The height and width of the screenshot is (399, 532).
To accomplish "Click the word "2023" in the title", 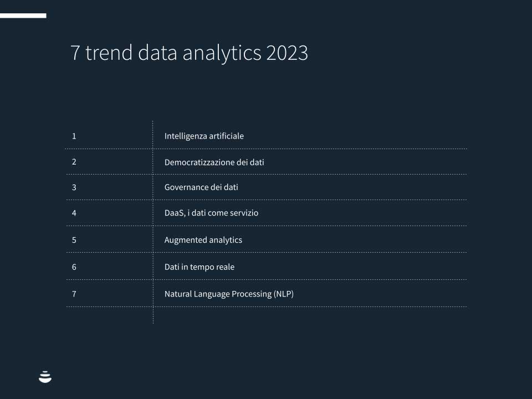I will pos(287,53).
